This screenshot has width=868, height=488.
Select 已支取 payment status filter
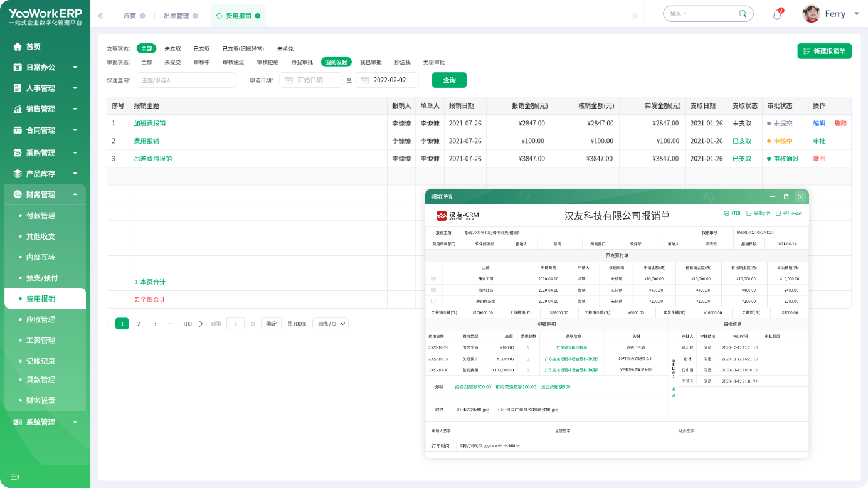(x=201, y=48)
